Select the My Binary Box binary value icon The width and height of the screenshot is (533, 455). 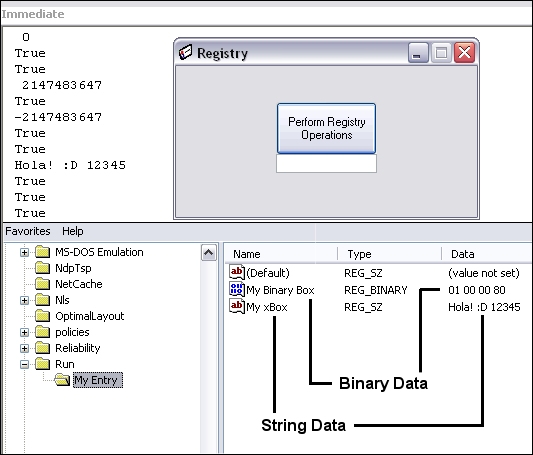[x=237, y=290]
